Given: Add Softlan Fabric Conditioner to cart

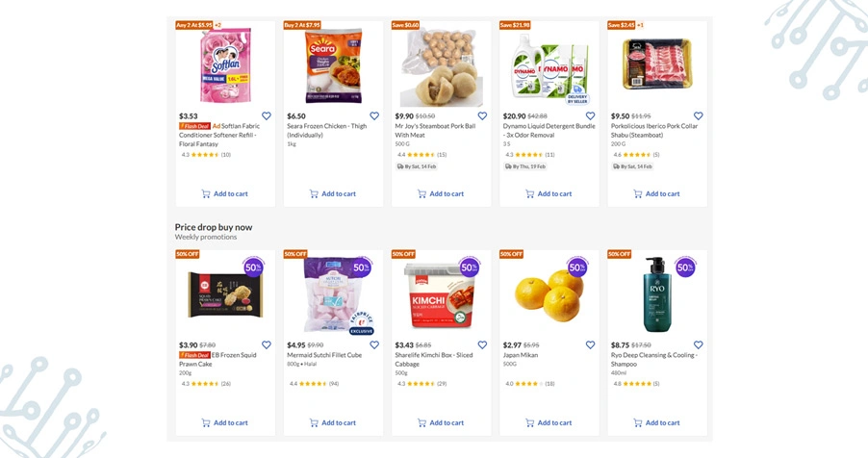Looking at the screenshot, I should (225, 193).
